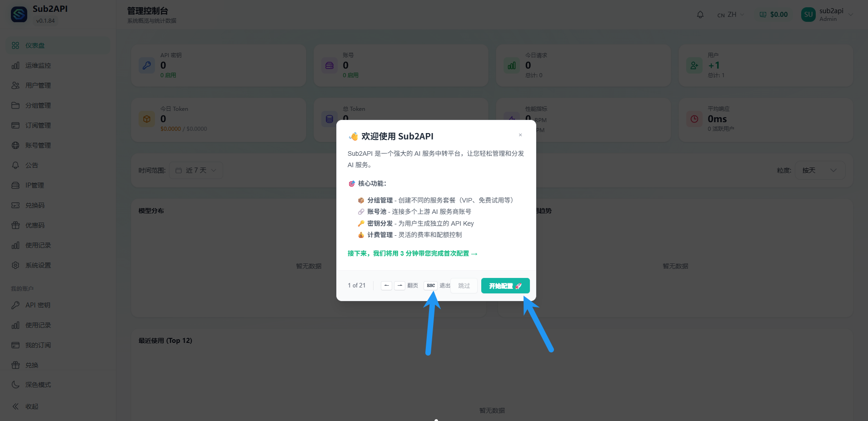Image resolution: width=868 pixels, height=421 pixels.
Task: Click the 账号管理 account management icon
Action: [16, 145]
